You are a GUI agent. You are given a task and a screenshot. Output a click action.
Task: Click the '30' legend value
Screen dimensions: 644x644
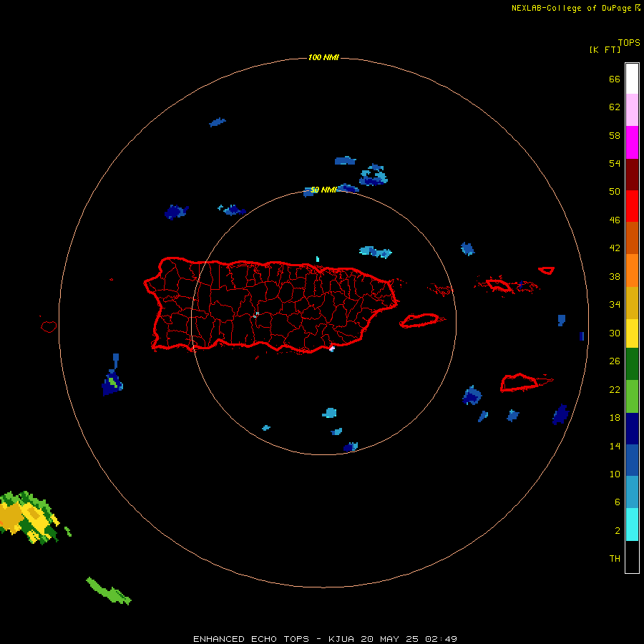click(x=615, y=333)
